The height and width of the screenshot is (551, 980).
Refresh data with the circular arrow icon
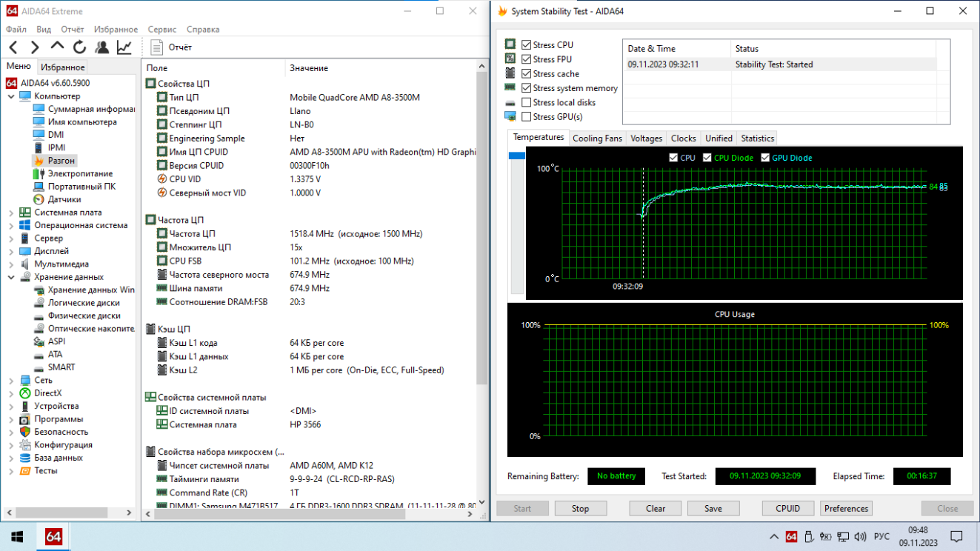click(79, 47)
